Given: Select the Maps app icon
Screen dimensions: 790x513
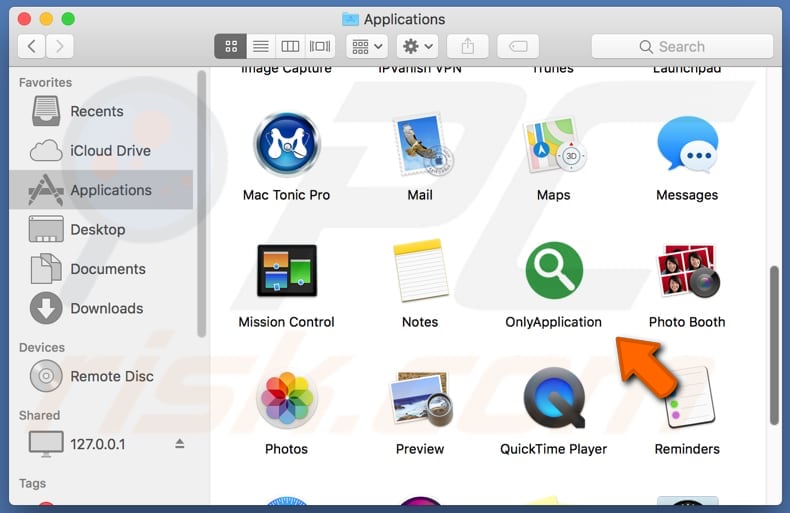Looking at the screenshot, I should pos(554,145).
